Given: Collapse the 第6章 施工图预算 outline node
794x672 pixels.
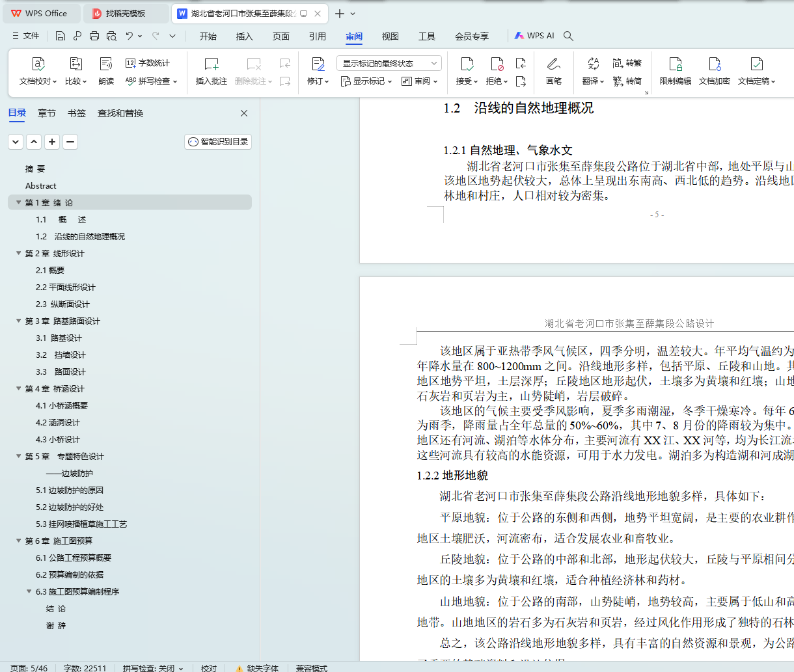Looking at the screenshot, I should pos(19,541).
